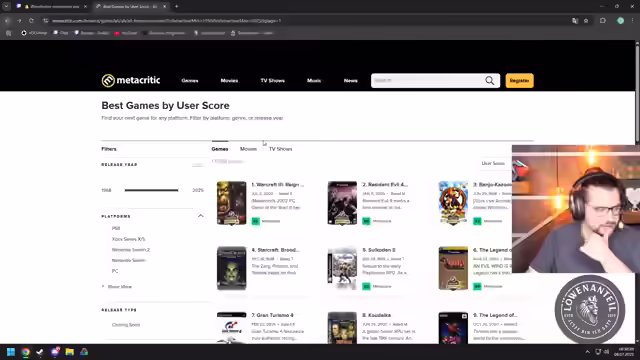
Task: Switch to the first browser tab
Action: pos(51,7)
